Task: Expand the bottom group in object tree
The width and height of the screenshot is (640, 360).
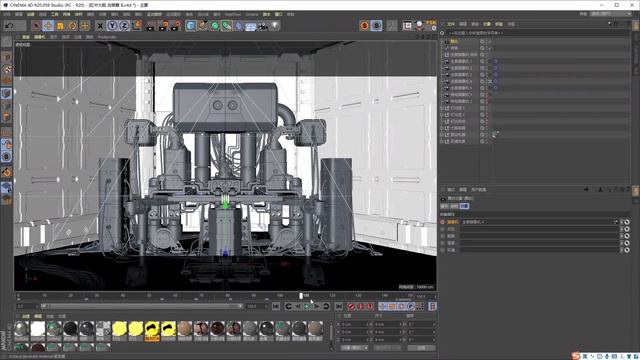Action: tap(442, 141)
